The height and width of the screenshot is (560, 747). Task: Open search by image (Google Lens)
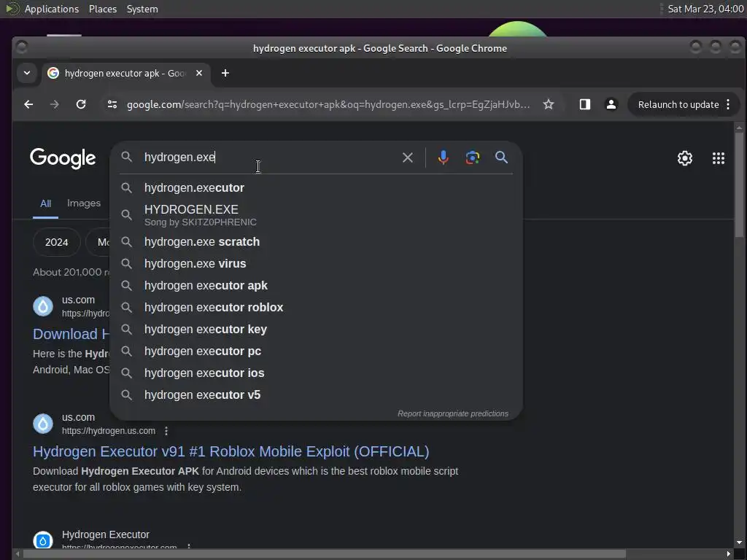(472, 157)
